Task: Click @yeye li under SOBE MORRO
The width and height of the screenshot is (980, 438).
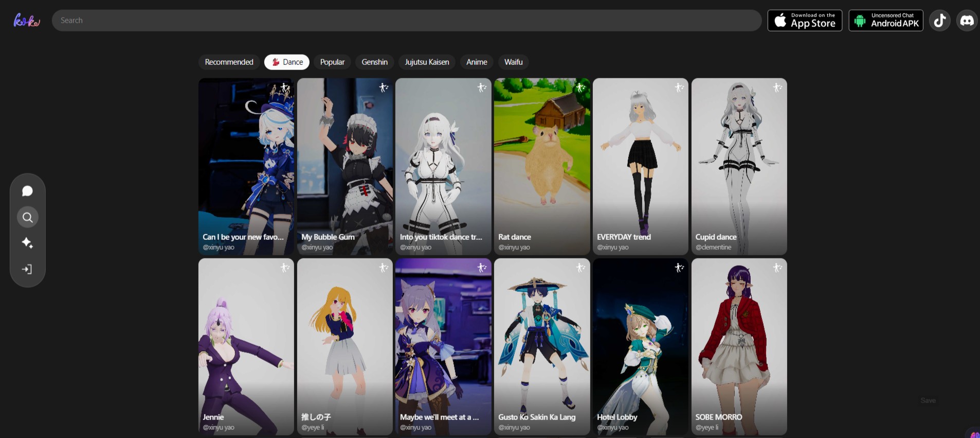Action: click(x=707, y=428)
